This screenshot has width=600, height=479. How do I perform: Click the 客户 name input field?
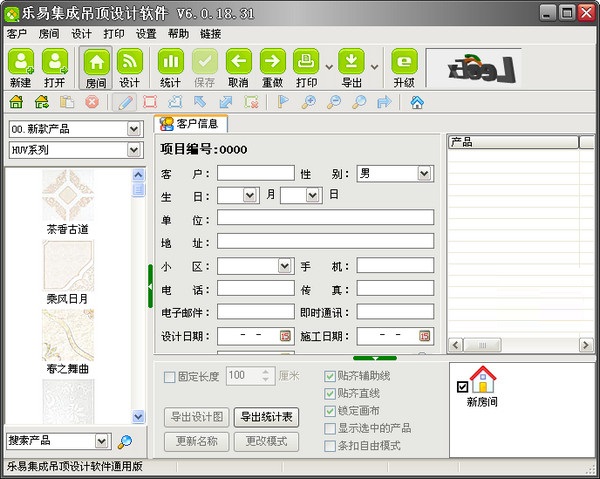point(256,173)
